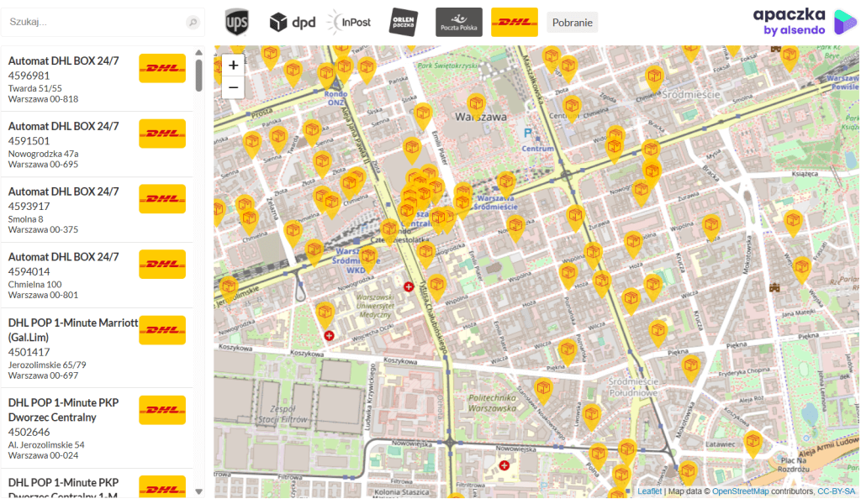This screenshot has width=861, height=504.
Task: Select Automat DHL BOX at Twarda 51/55
Action: 97,79
